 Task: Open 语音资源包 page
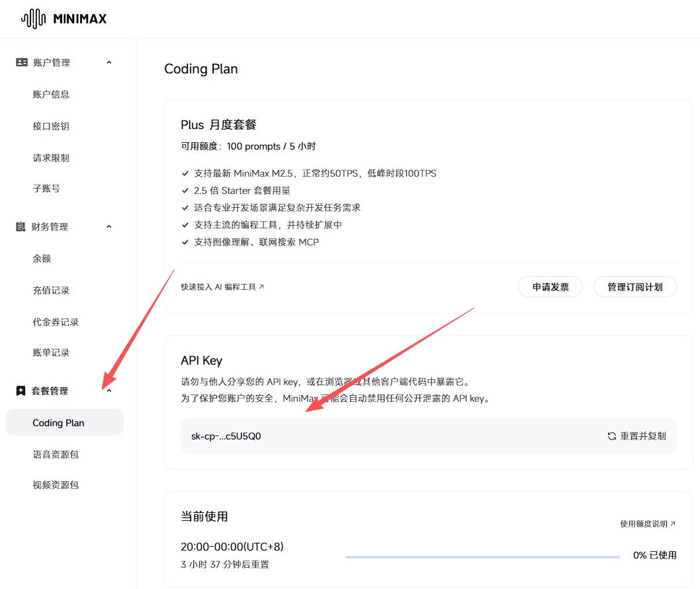tap(56, 454)
